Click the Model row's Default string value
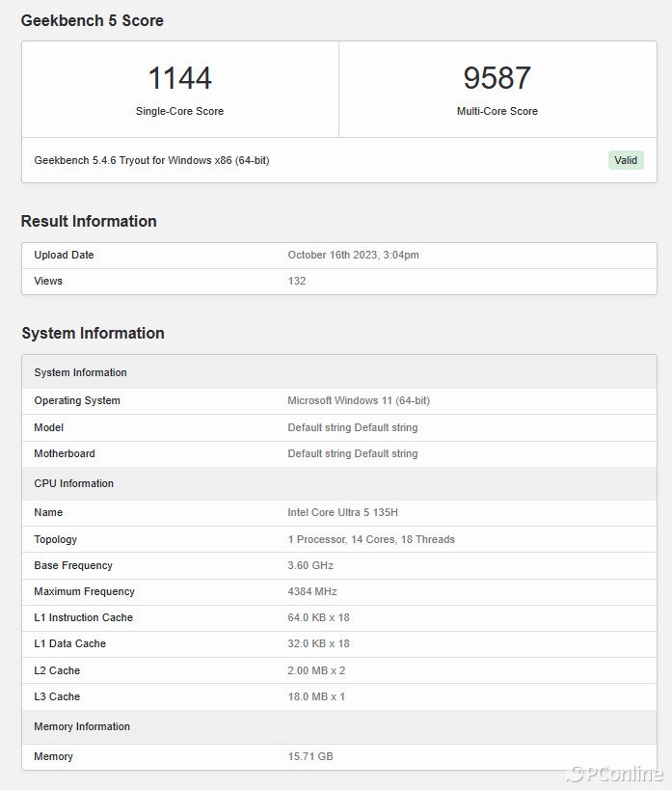Screen dimensions: 672x790 352,427
